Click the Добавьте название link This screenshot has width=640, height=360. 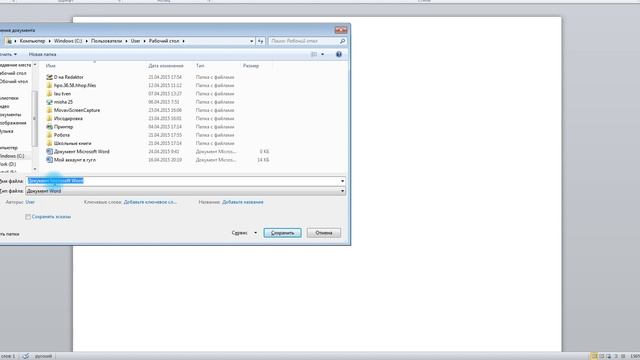coord(242,202)
